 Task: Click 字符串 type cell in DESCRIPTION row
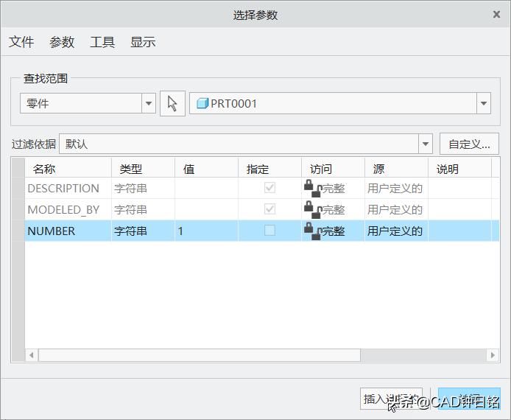143,189
